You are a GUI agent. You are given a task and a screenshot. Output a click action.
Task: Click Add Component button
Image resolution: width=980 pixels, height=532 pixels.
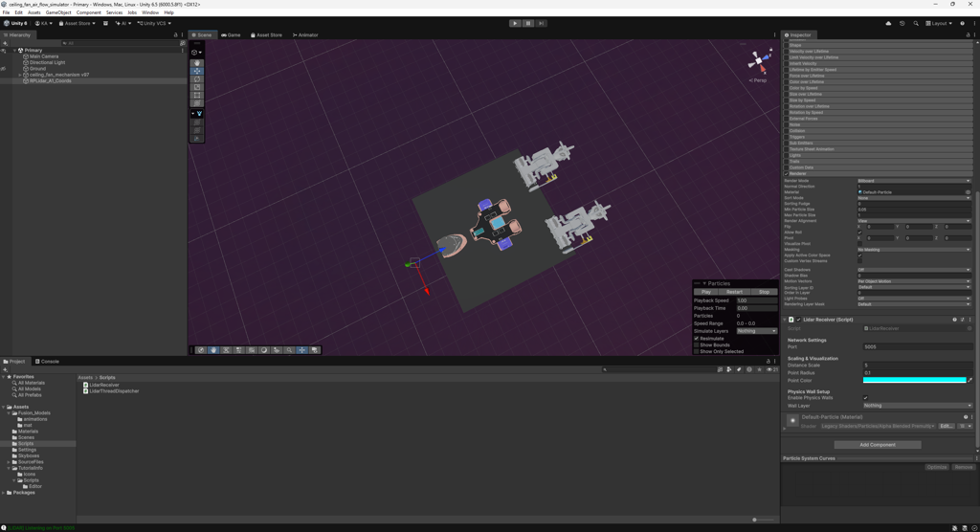878,445
